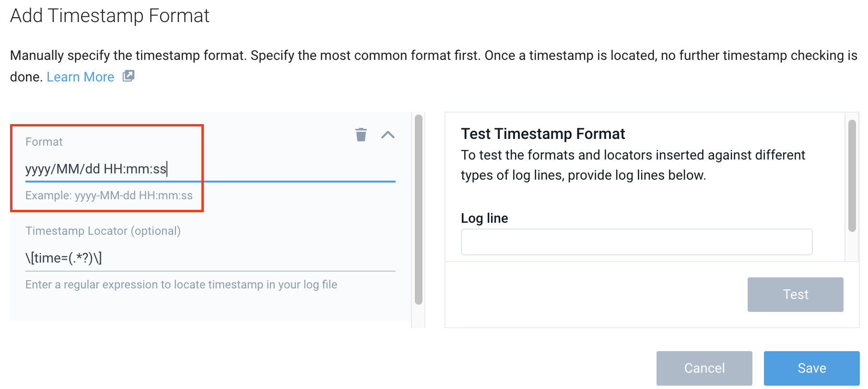
Task: Click the Test Timestamp Format heading
Action: click(542, 134)
